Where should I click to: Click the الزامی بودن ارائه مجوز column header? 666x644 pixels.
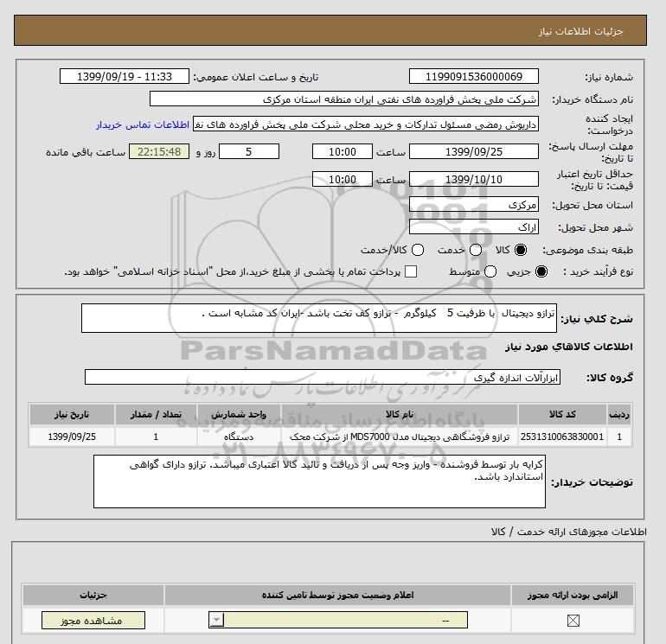(x=573, y=596)
